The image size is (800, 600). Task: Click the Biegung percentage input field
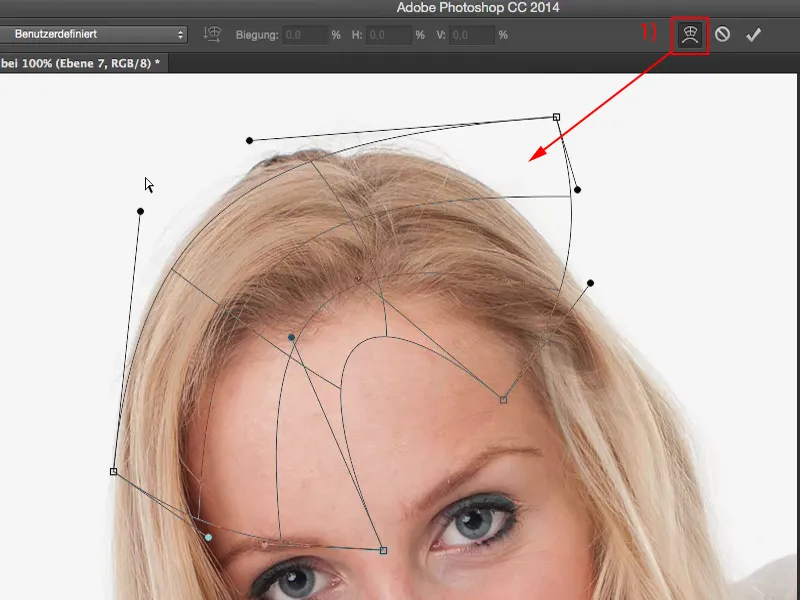tap(305, 35)
